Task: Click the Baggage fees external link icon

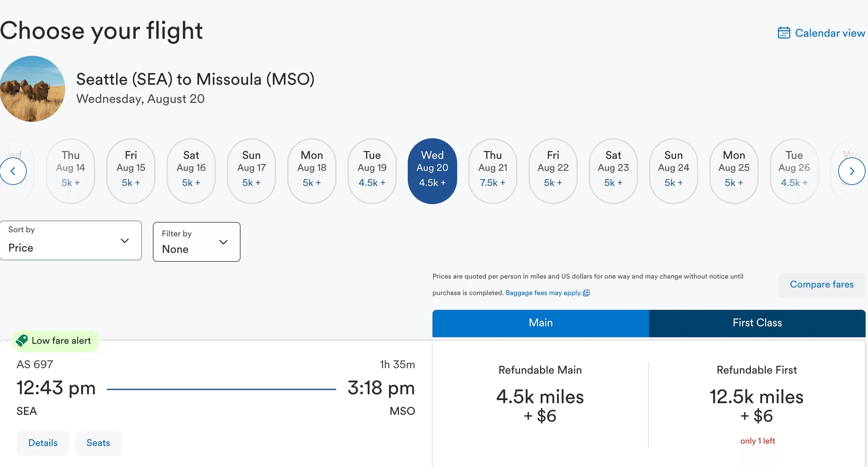Action: [586, 293]
